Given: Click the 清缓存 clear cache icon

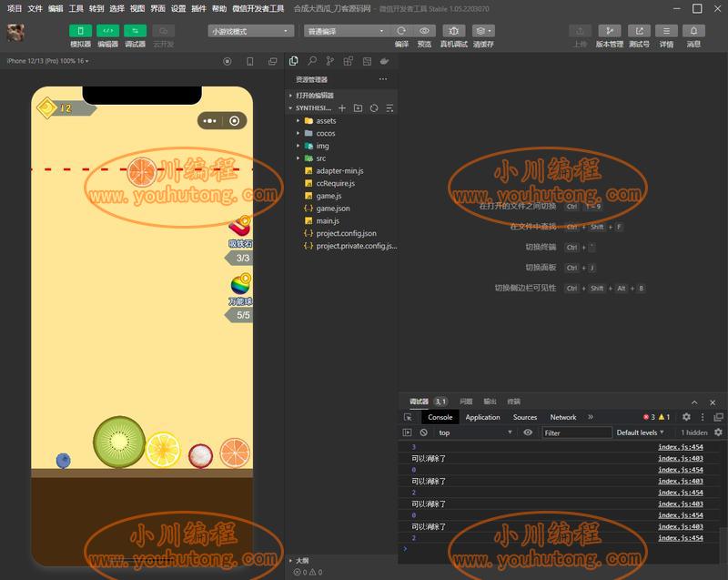Looking at the screenshot, I should pyautogui.click(x=483, y=31).
